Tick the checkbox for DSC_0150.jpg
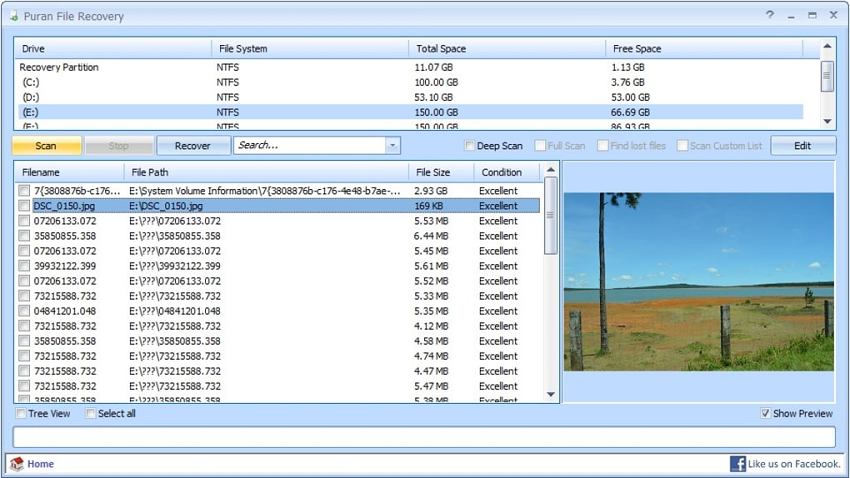The width and height of the screenshot is (850, 478). [25, 206]
